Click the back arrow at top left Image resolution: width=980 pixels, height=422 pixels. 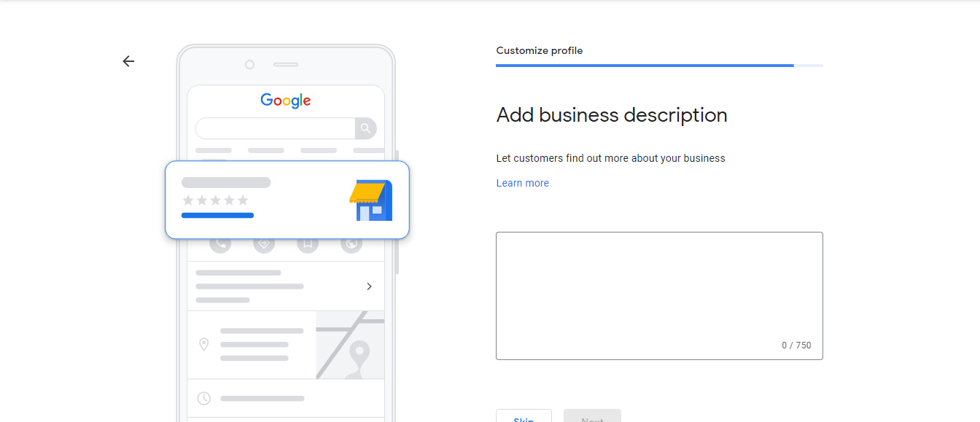coord(128,61)
